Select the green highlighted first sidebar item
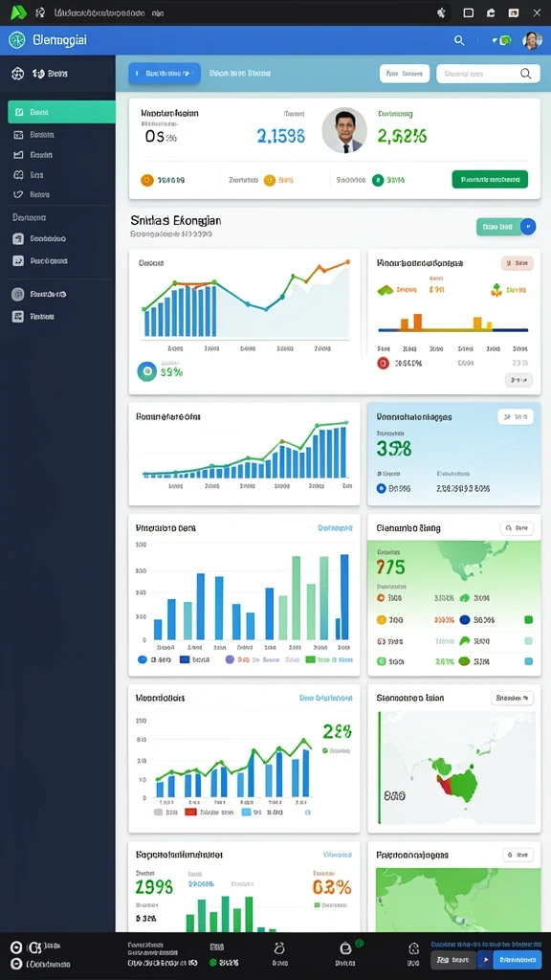This screenshot has width=551, height=980. [61, 112]
